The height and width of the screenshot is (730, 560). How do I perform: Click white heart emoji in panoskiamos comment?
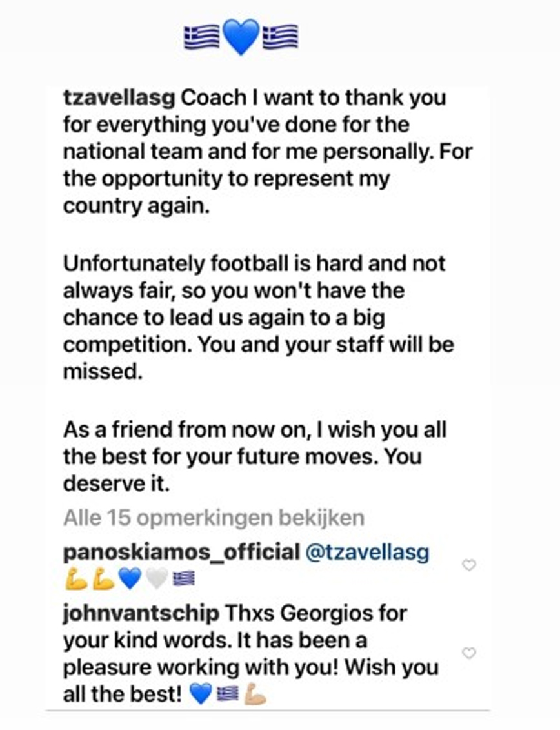(x=156, y=581)
